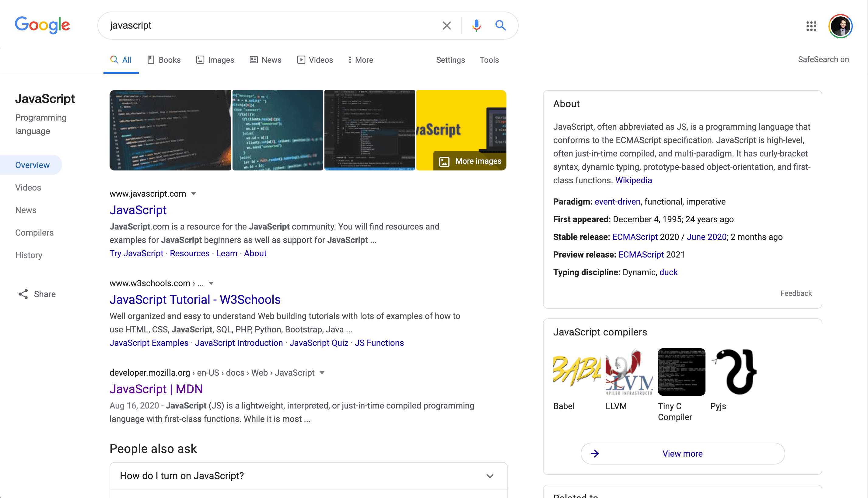The image size is (868, 498).
Task: Click the Babel compiler logo
Action: coord(577,372)
